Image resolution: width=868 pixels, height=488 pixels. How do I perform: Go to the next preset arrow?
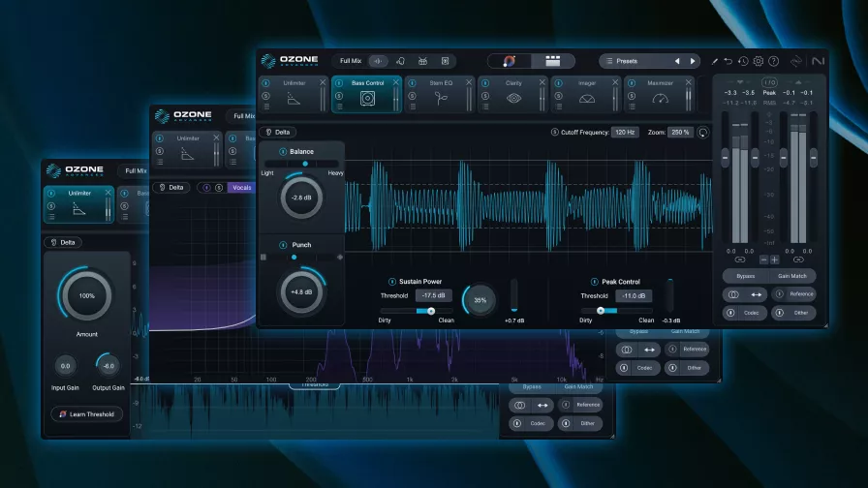tap(692, 61)
